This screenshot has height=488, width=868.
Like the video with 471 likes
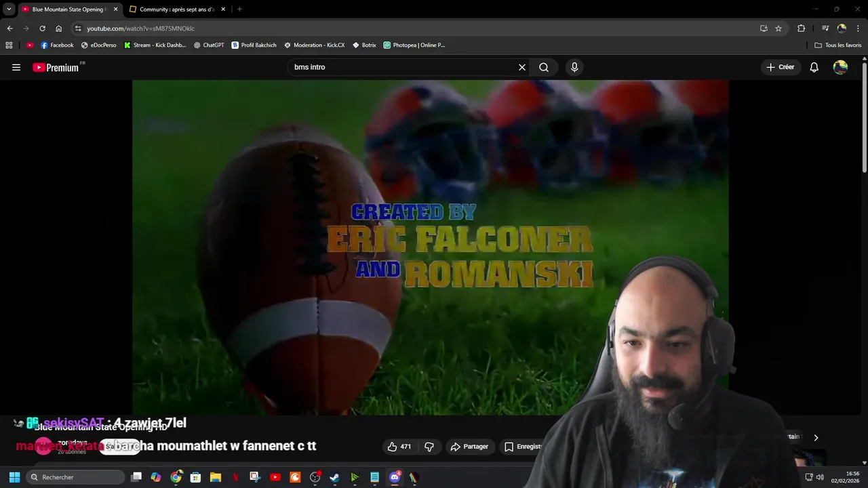[x=399, y=447]
